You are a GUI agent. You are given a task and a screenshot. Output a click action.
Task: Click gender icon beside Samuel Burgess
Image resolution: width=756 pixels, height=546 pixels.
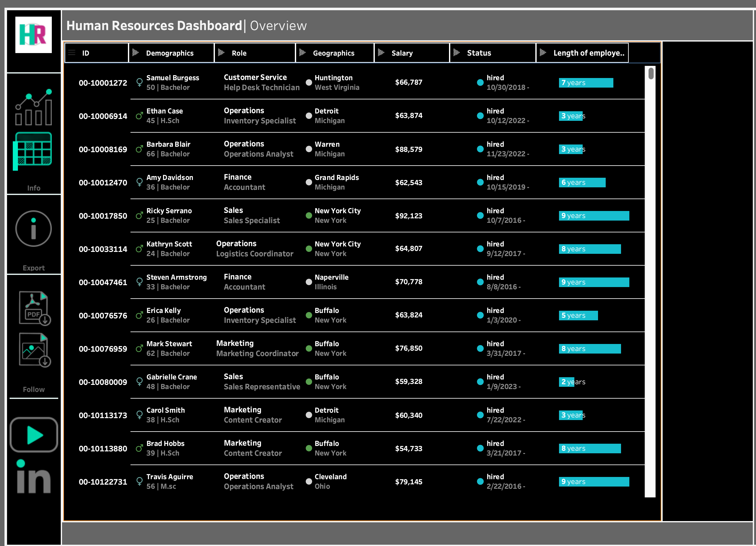click(x=139, y=82)
